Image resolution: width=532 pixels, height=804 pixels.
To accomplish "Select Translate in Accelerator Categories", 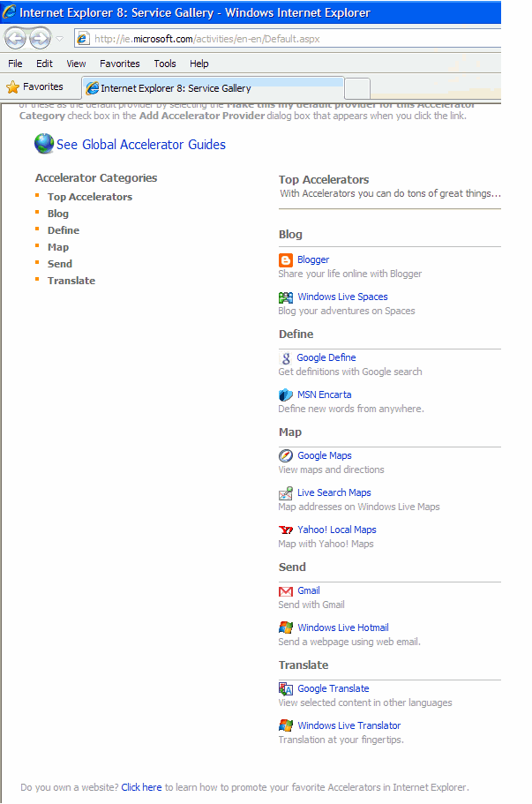I will [x=71, y=281].
